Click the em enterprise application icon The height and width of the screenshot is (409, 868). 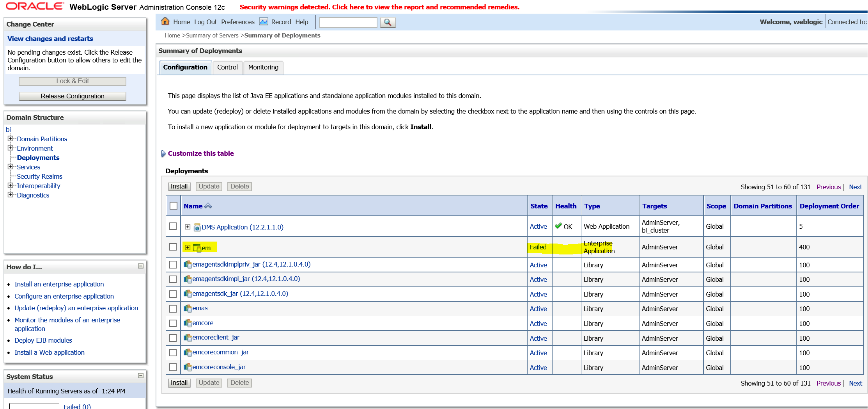pos(197,248)
